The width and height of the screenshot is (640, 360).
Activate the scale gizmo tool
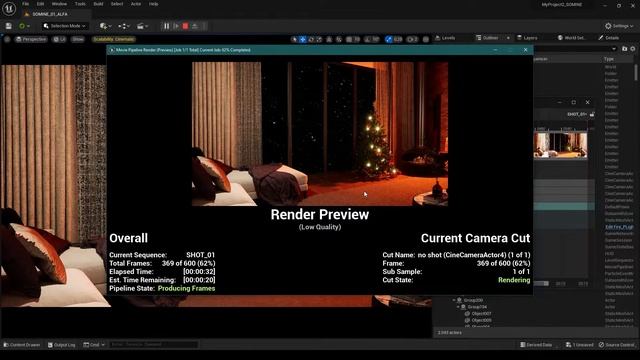coord(319,39)
